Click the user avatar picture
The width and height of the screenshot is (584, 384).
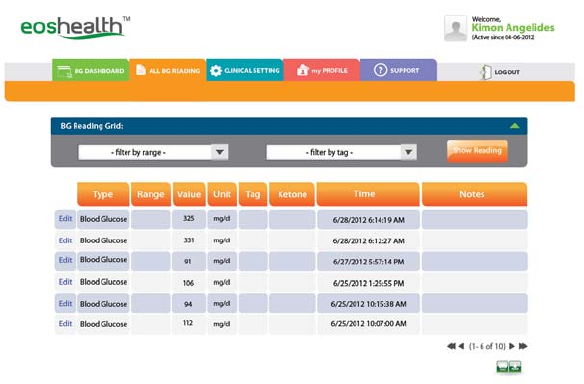coord(455,28)
